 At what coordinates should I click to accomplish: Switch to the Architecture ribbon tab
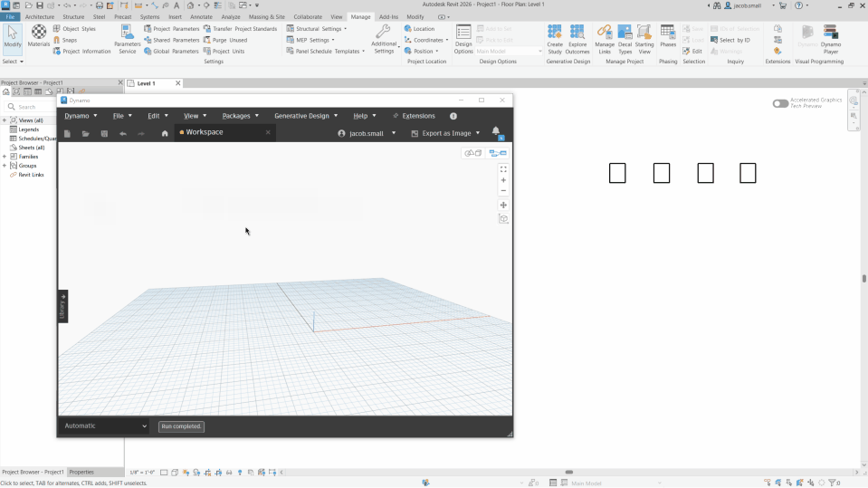tap(40, 16)
